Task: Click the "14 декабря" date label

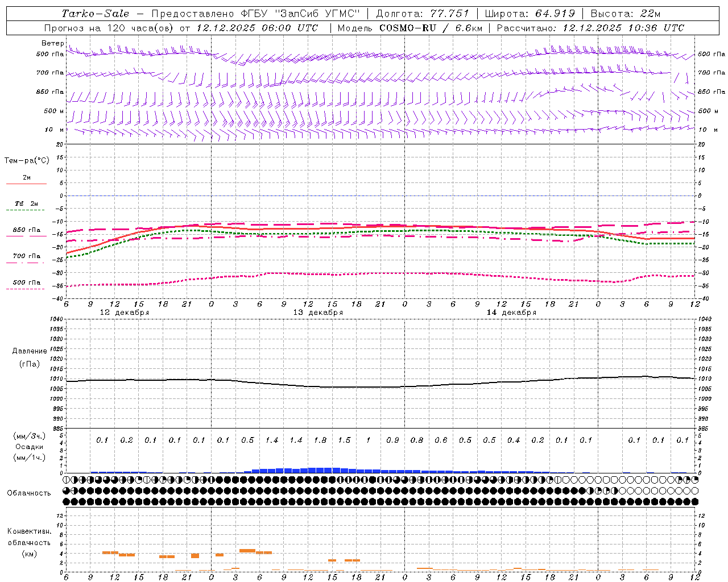Action: pyautogui.click(x=511, y=313)
